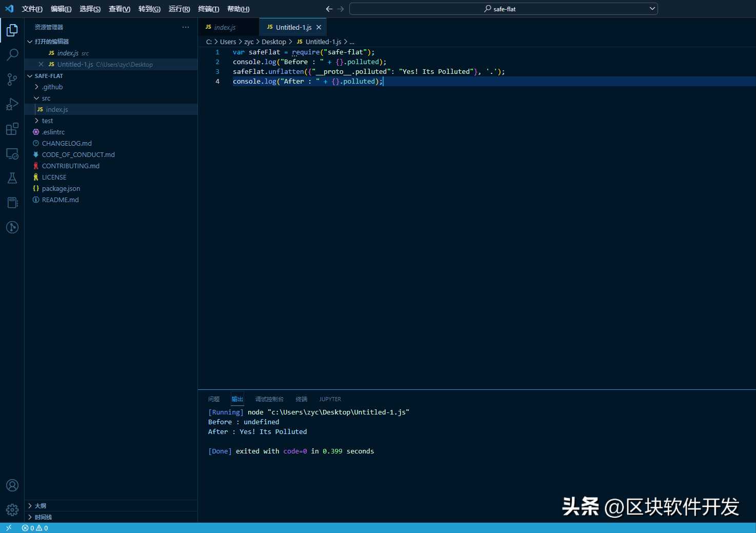756x533 pixels.
Task: Collapse the SAFE-FLAT folder section
Action: click(111, 76)
